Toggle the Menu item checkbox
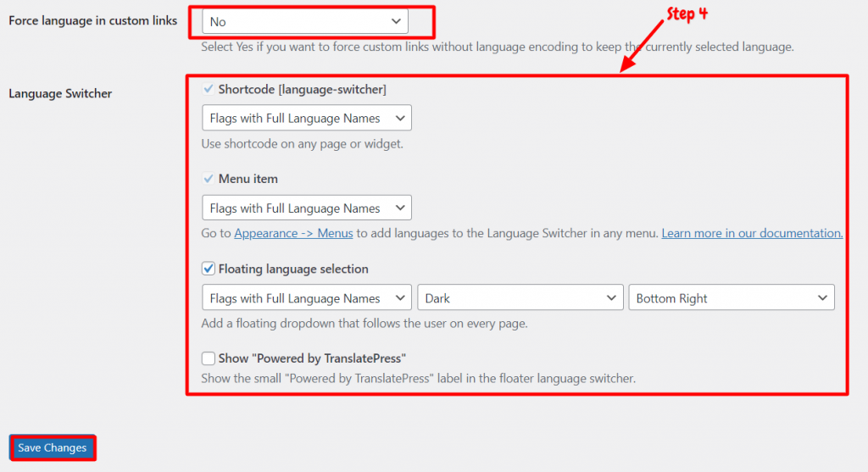Screen dimensions: 868x472 tap(209, 179)
